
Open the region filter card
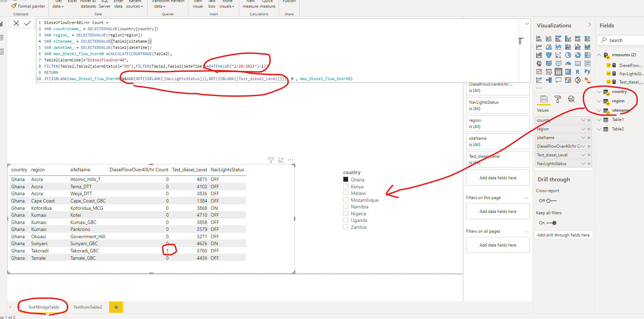point(498,123)
